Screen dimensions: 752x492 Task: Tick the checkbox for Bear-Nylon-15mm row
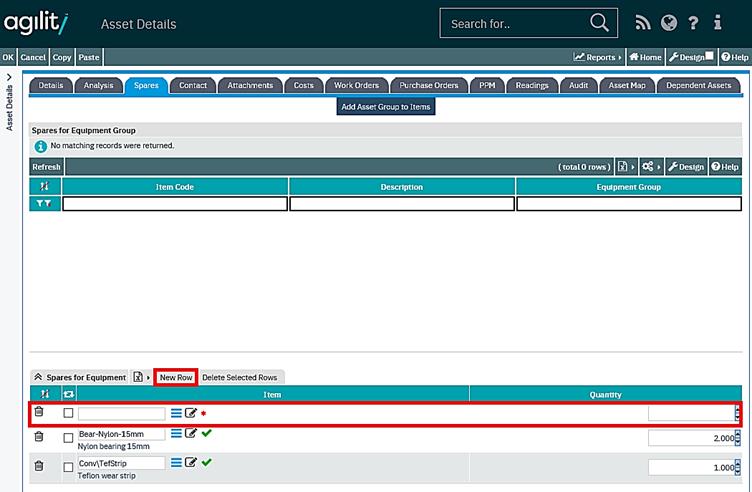coord(68,438)
